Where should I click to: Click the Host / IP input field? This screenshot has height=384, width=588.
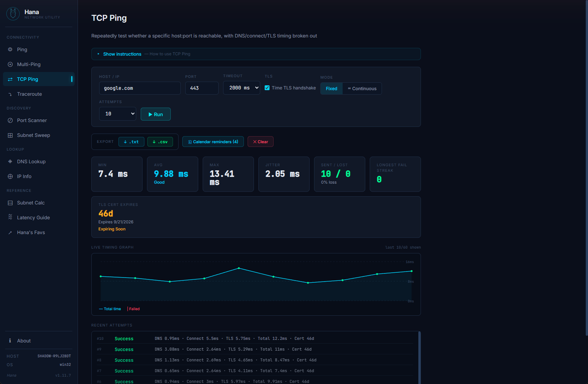[x=140, y=88]
